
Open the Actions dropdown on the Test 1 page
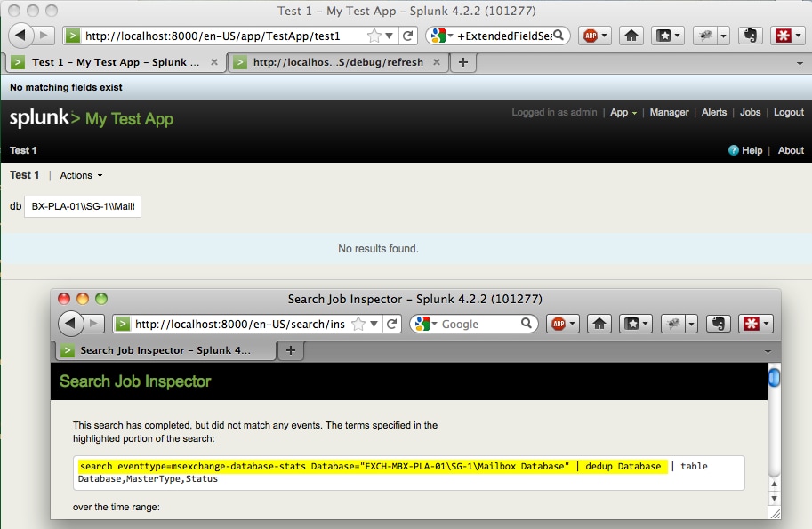click(x=81, y=175)
